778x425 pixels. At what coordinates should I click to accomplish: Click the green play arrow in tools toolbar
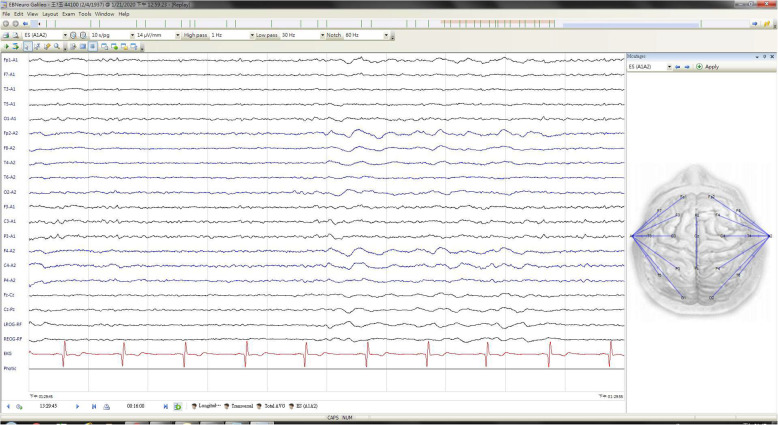tap(7, 47)
